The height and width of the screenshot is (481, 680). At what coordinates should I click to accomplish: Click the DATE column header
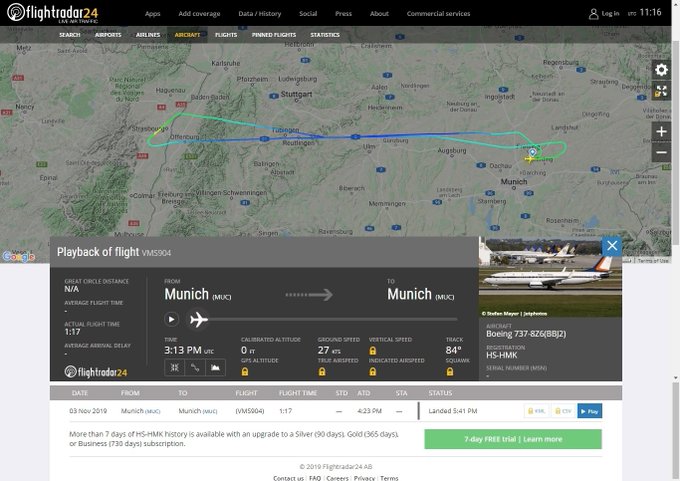point(80,393)
